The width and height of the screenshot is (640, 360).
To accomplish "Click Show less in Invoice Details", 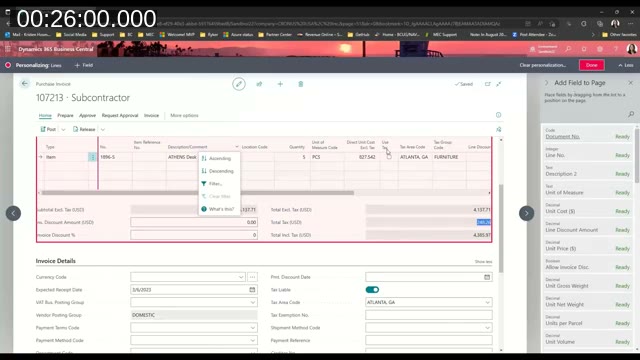I will pos(483,262).
